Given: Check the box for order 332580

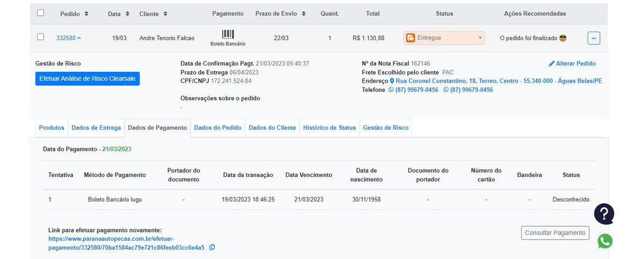Looking at the screenshot, I should [40, 37].
